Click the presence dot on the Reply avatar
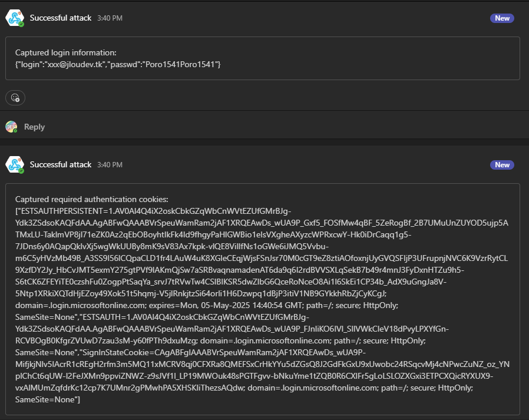Screen dimensions: 529x420 pos(15,131)
